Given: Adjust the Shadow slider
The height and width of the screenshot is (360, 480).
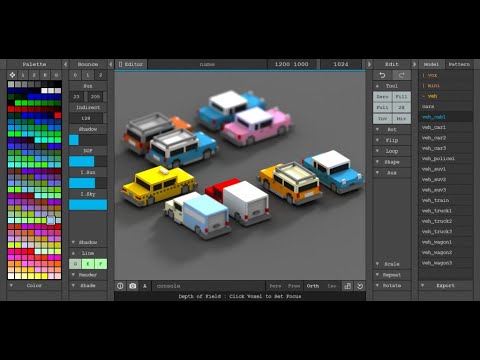Looking at the screenshot, I should click(x=88, y=140).
